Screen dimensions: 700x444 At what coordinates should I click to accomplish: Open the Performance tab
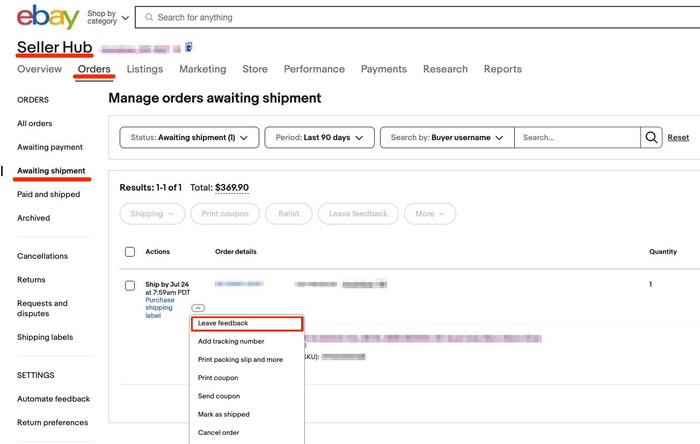point(314,70)
